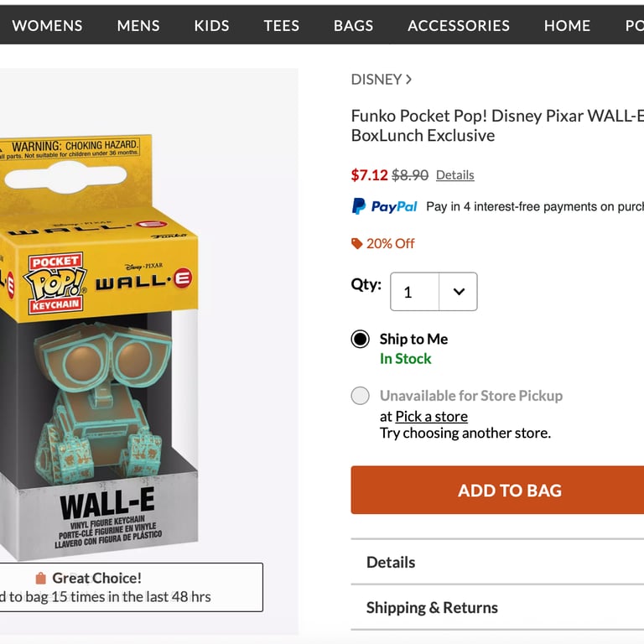644x644 pixels.
Task: Open the price Details link
Action: coord(454,175)
